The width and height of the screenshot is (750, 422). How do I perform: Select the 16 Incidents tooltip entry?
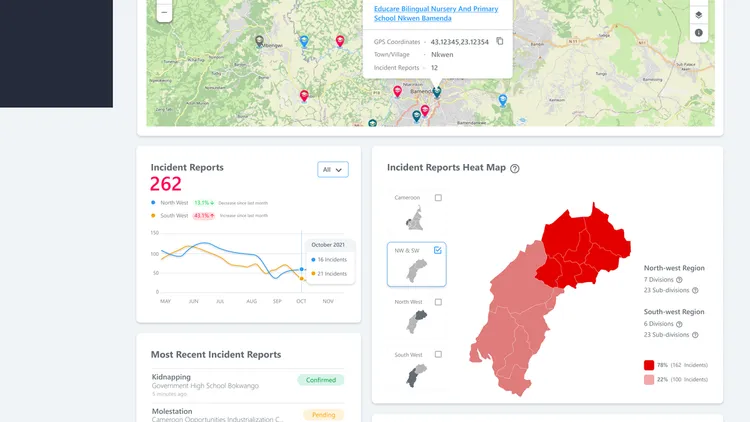click(x=329, y=260)
